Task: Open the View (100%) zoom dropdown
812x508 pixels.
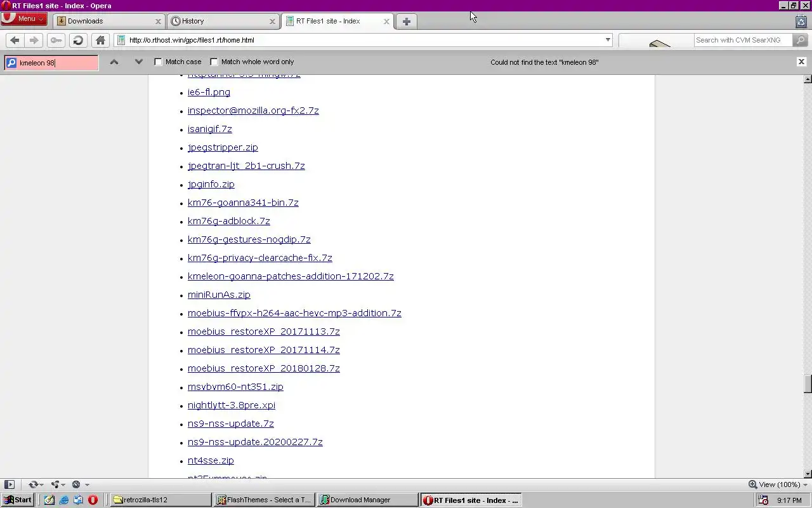Action: click(778, 485)
